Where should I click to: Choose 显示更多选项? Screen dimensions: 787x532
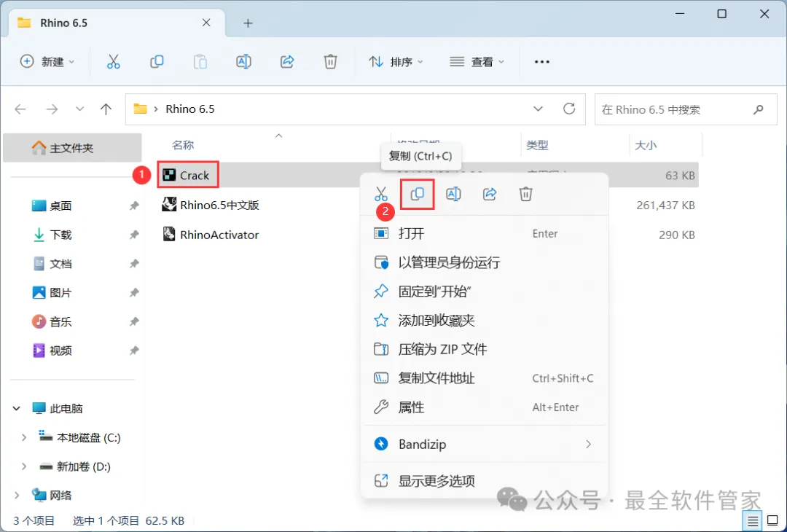(x=485, y=481)
